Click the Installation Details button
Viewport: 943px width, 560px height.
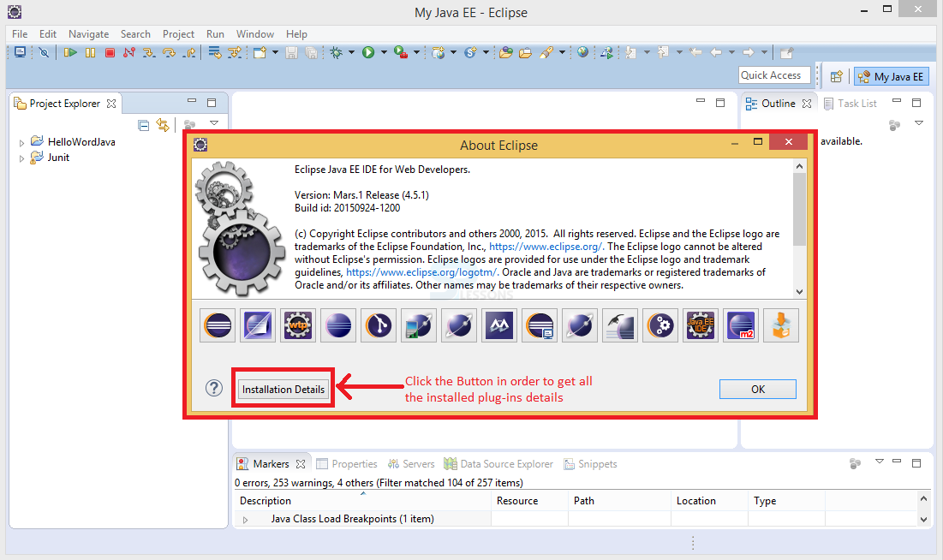click(283, 389)
